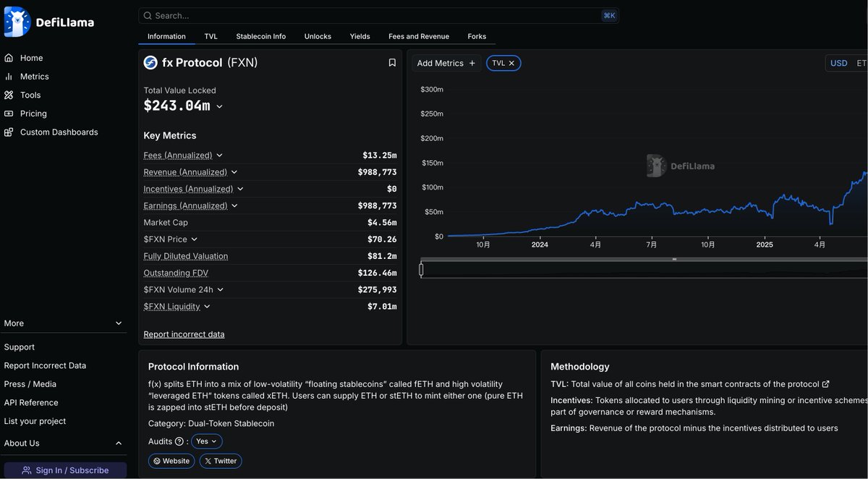868x479 pixels.
Task: Expand the Total Value Locked breakdown chevron
Action: [219, 107]
